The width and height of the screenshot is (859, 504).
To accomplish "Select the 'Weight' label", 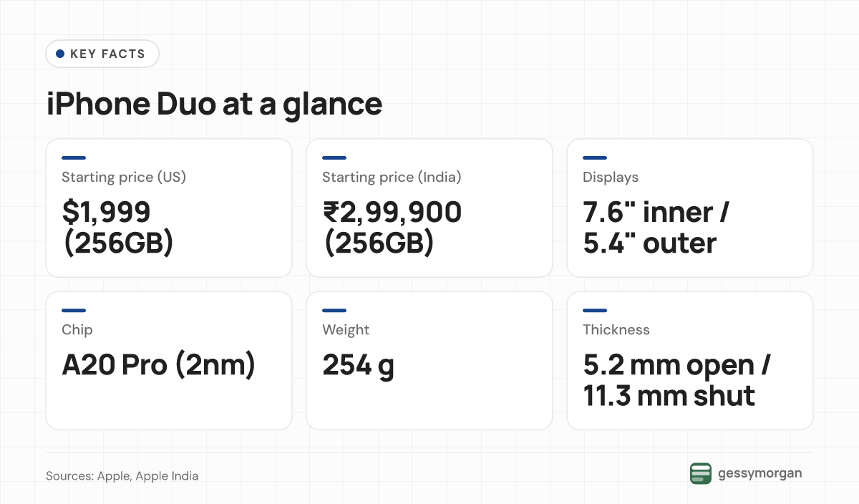I will (346, 330).
